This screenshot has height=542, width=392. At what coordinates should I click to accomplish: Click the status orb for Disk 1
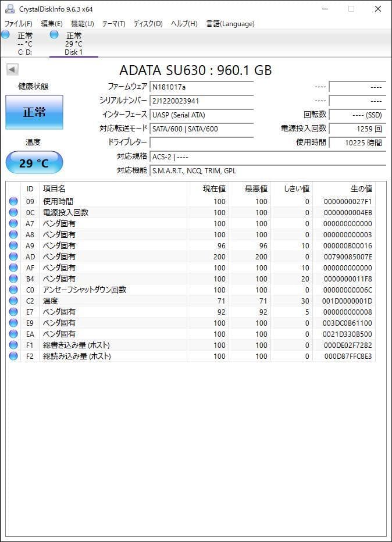tap(54, 34)
